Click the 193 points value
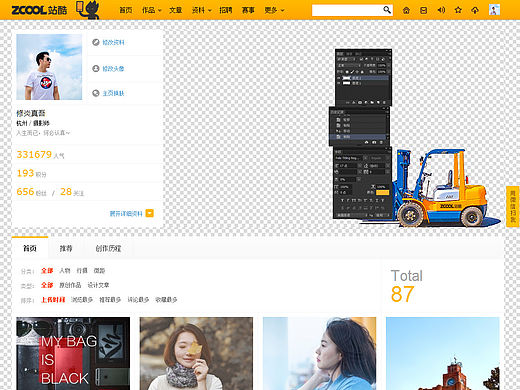 (x=25, y=173)
